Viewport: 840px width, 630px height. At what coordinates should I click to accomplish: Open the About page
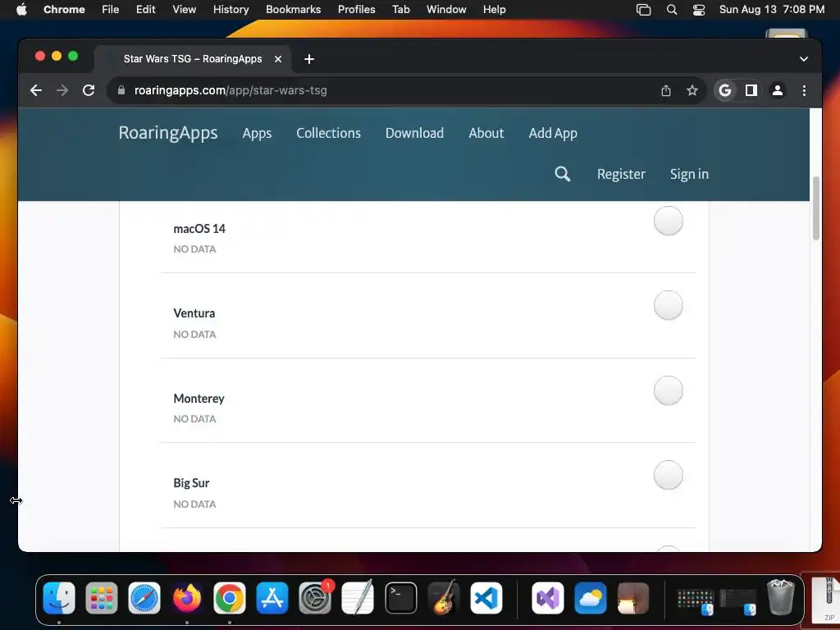[486, 133]
